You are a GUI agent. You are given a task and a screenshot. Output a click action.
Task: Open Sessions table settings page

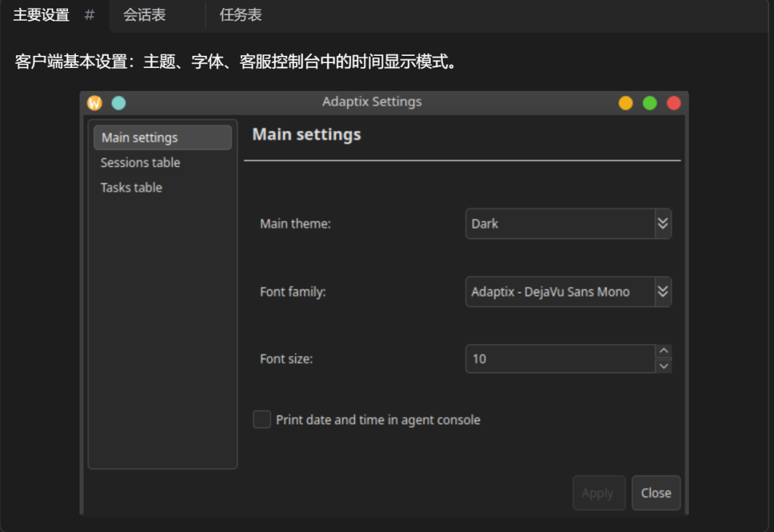[x=140, y=163]
